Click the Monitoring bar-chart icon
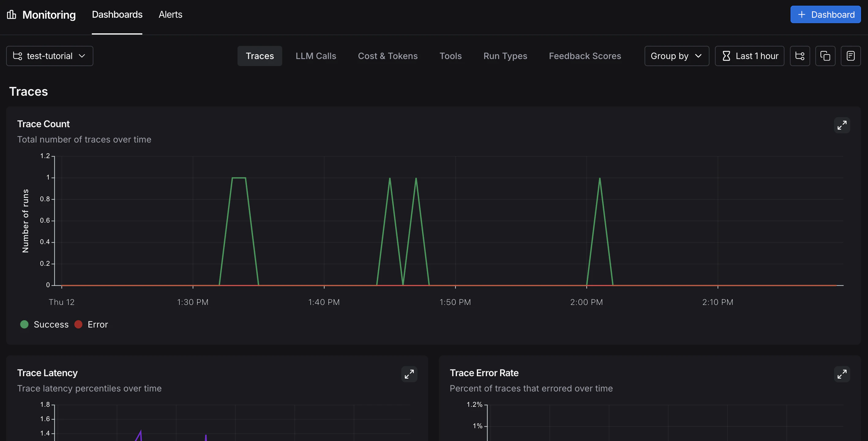 (x=11, y=14)
